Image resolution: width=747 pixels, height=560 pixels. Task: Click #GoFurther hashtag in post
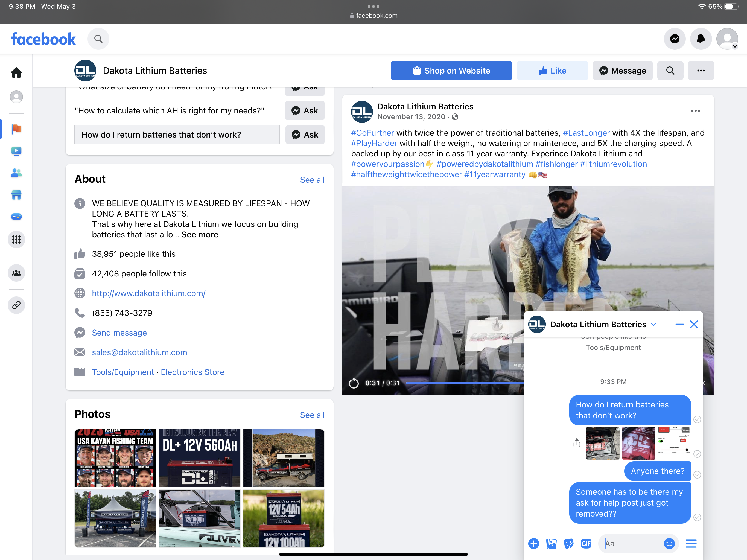pos(372,133)
